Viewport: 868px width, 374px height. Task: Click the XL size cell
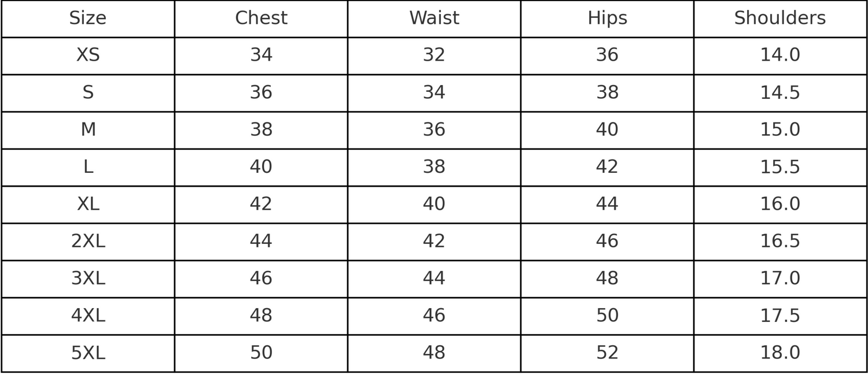(x=87, y=204)
